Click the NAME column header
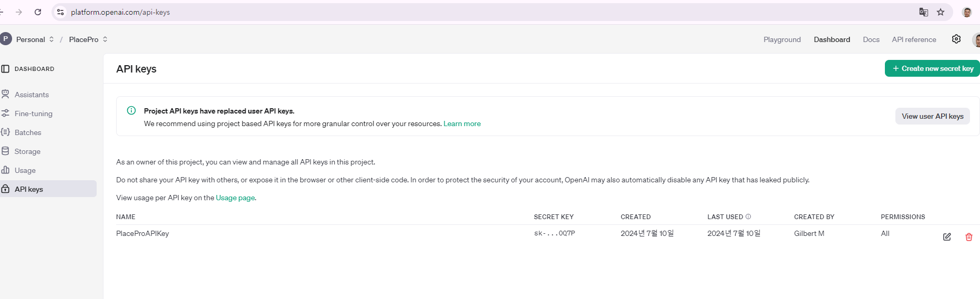The width and height of the screenshot is (980, 299). [x=126, y=216]
